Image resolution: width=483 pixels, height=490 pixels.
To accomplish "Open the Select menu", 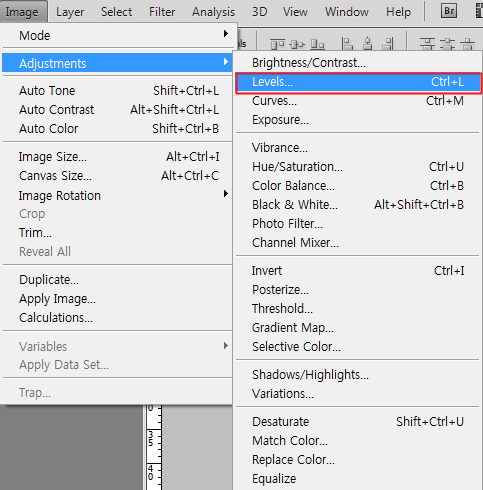I will 116,12.
